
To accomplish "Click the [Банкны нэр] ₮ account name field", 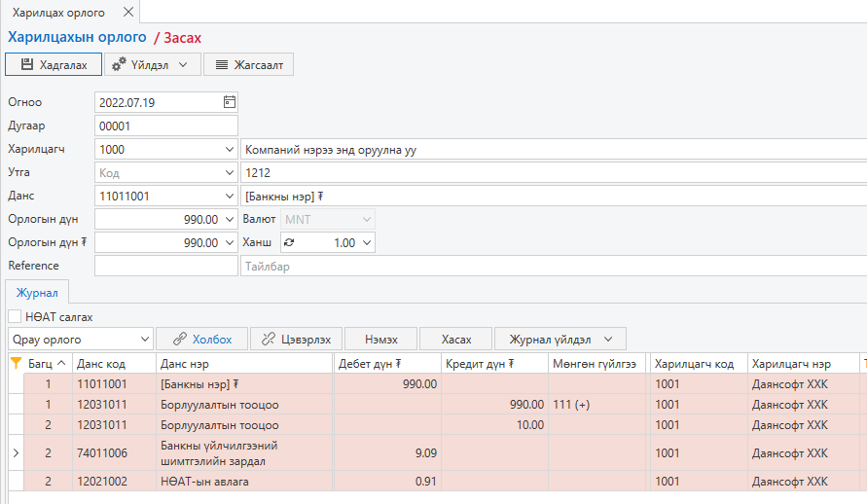I will pos(554,196).
